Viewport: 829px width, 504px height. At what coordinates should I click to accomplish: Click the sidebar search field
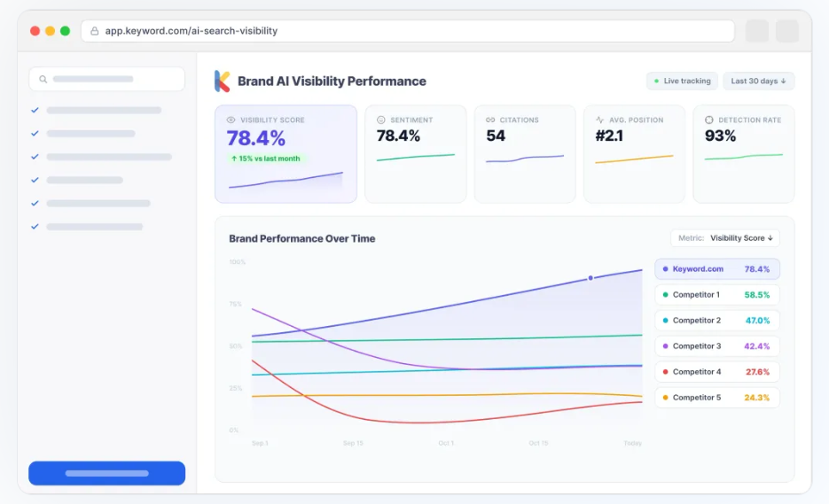106,79
